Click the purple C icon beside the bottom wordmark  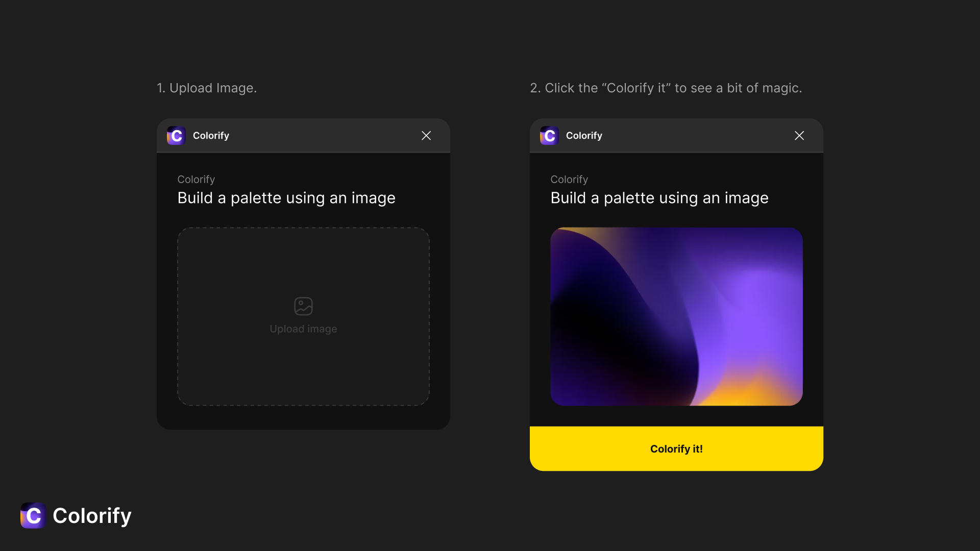(33, 516)
